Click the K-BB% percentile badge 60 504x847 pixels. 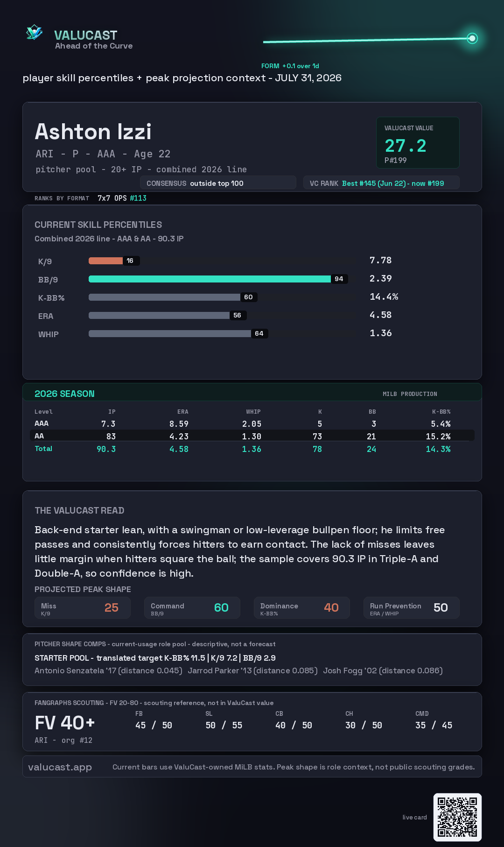click(249, 297)
